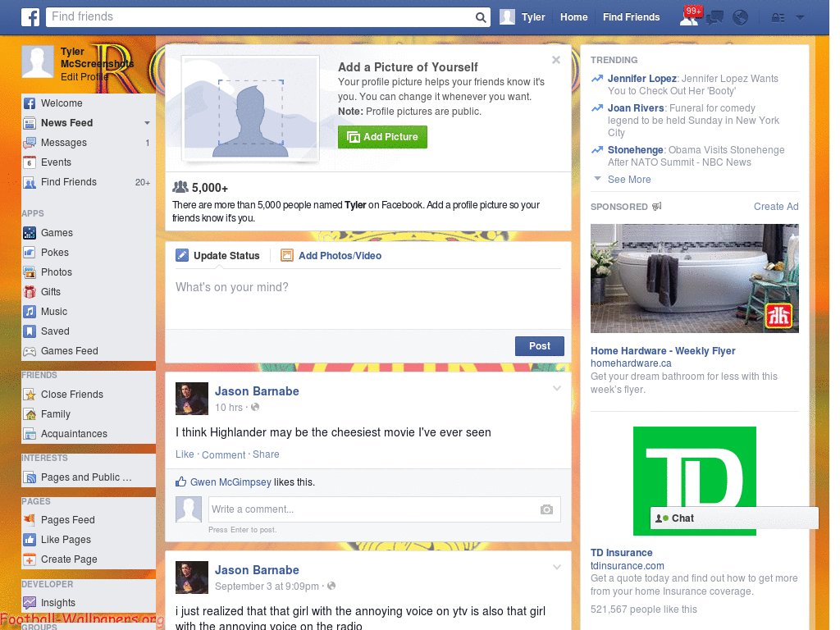
Task: Focus the Find friends search field
Action: [x=260, y=17]
